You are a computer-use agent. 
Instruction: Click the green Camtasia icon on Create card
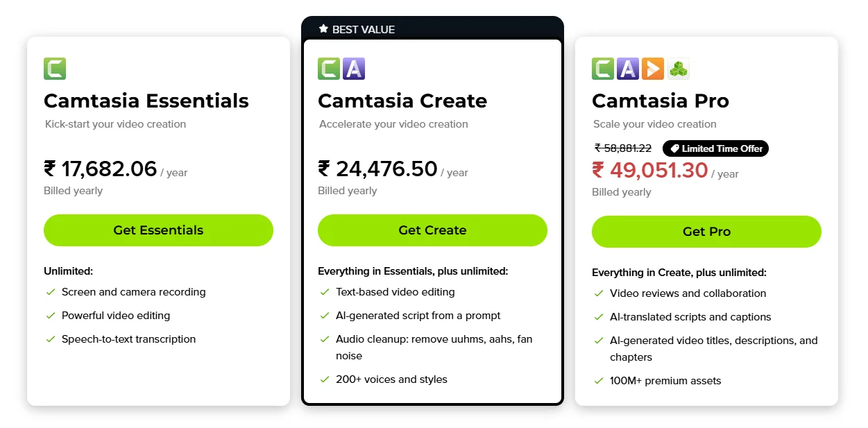[x=329, y=69]
